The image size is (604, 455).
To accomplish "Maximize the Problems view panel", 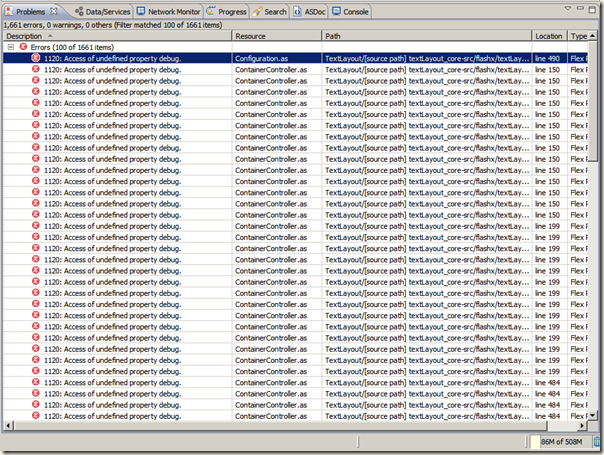I will [x=592, y=9].
